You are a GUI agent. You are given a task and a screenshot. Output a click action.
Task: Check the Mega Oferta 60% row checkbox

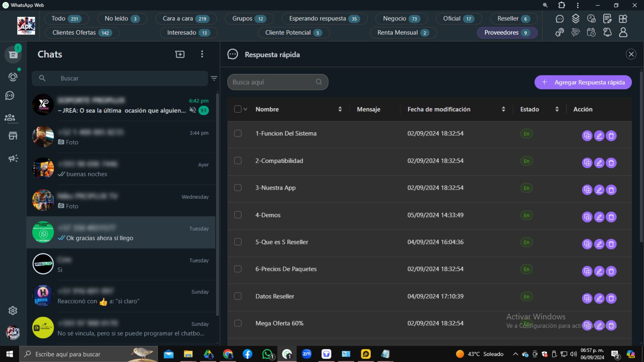[x=238, y=323]
